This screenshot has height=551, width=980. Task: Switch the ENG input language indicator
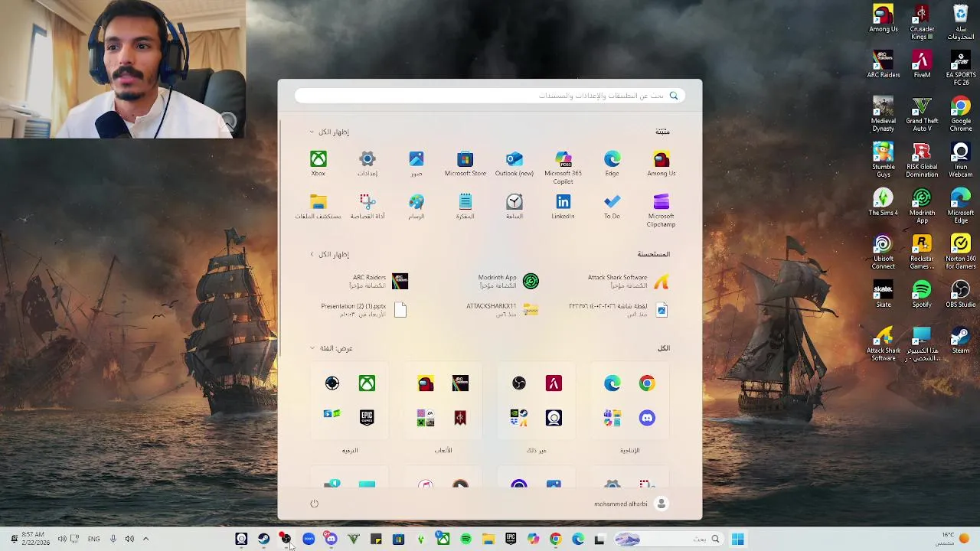pos(93,539)
